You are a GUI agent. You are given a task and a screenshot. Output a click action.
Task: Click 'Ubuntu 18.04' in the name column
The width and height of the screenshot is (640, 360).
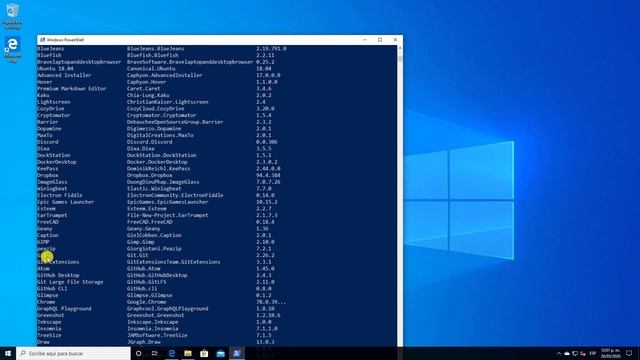(55, 69)
